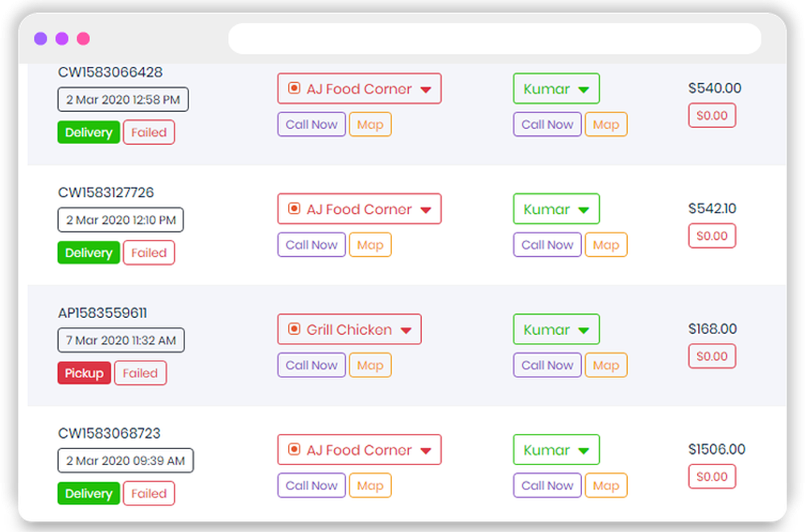
Task: Call driver Kumar for order CW1583066428
Action: pyautogui.click(x=547, y=124)
